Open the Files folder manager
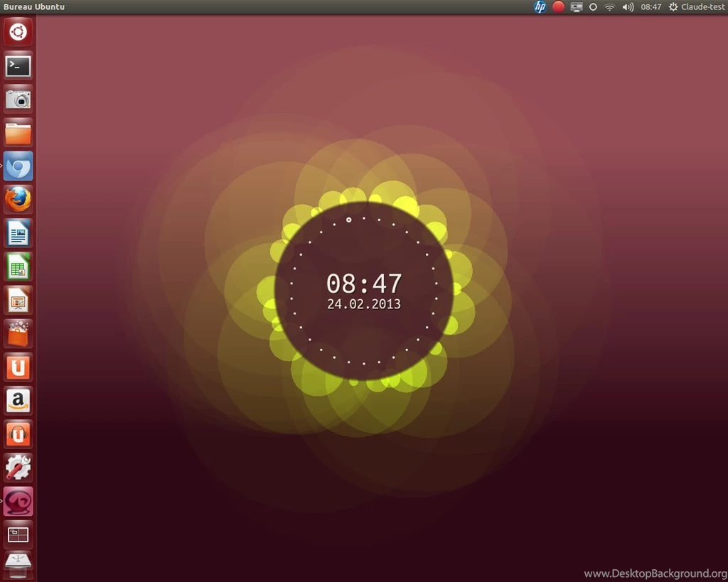 pos(18,133)
